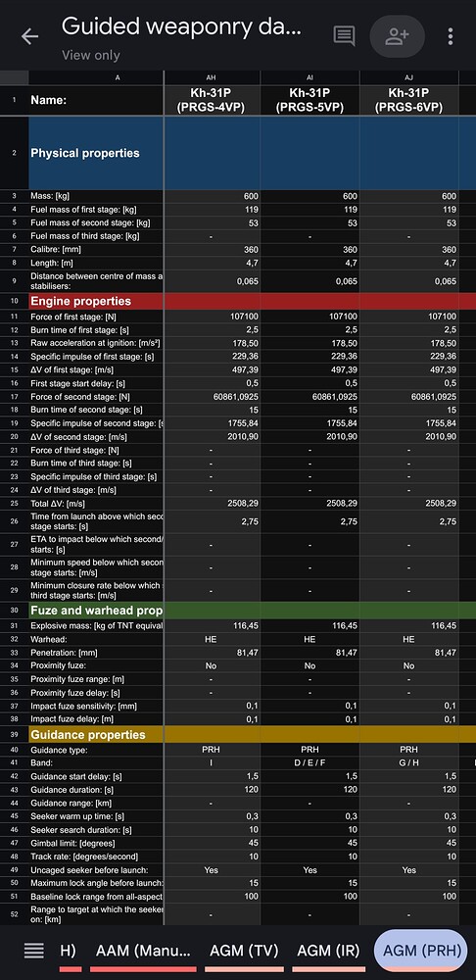Viewport: 476px width, 980px height.
Task: Click the Physical properties section cell
Action: pos(96,153)
